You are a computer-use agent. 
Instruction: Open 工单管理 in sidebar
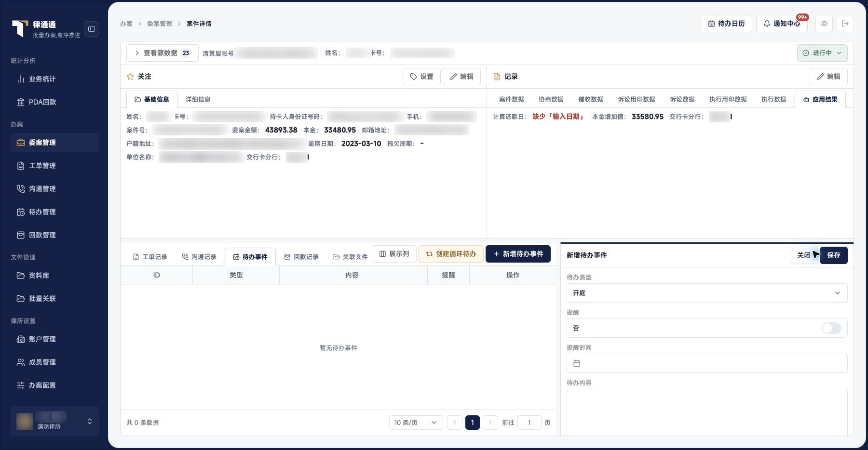(55, 166)
